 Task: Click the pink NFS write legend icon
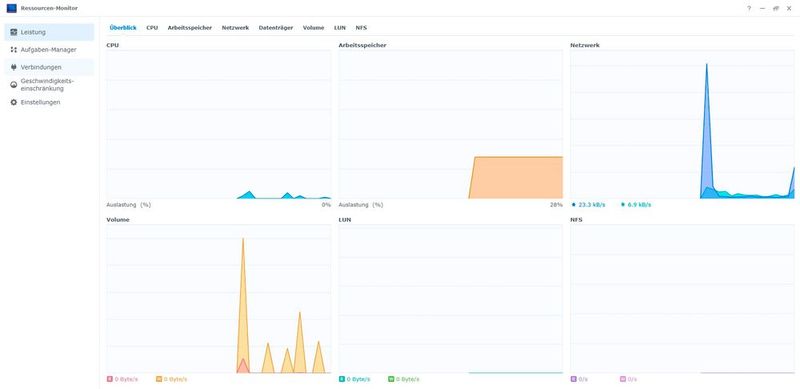coord(622,379)
